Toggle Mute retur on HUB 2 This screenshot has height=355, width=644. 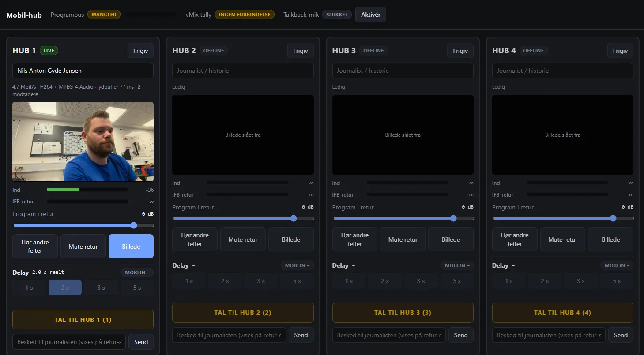click(243, 239)
